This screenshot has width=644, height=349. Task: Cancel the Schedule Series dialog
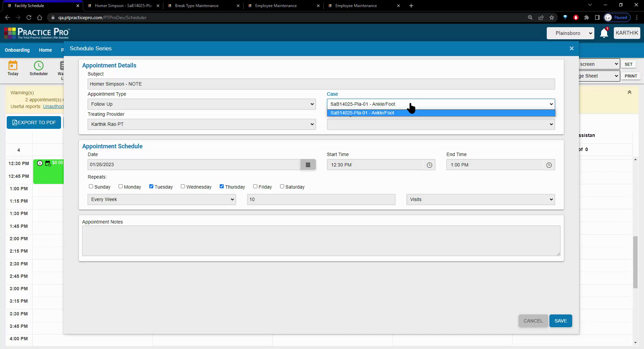[533, 321]
